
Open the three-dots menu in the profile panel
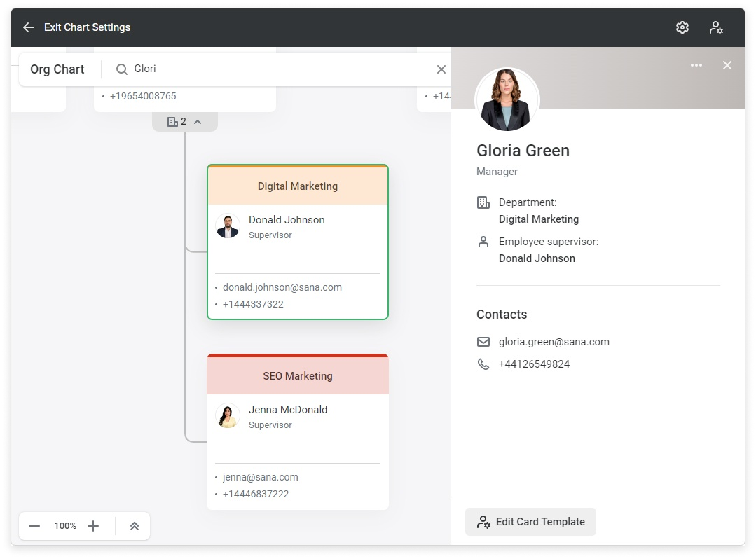coord(696,65)
